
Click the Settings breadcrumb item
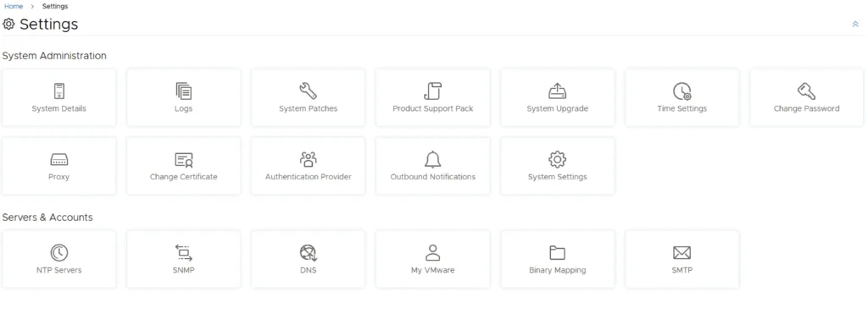coord(55,7)
